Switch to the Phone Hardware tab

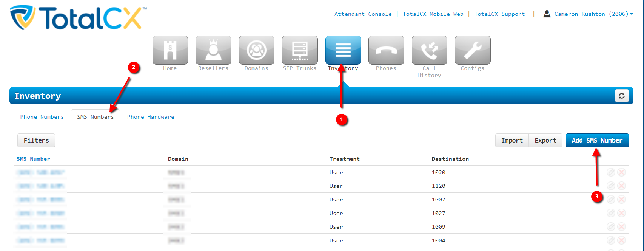tap(151, 117)
